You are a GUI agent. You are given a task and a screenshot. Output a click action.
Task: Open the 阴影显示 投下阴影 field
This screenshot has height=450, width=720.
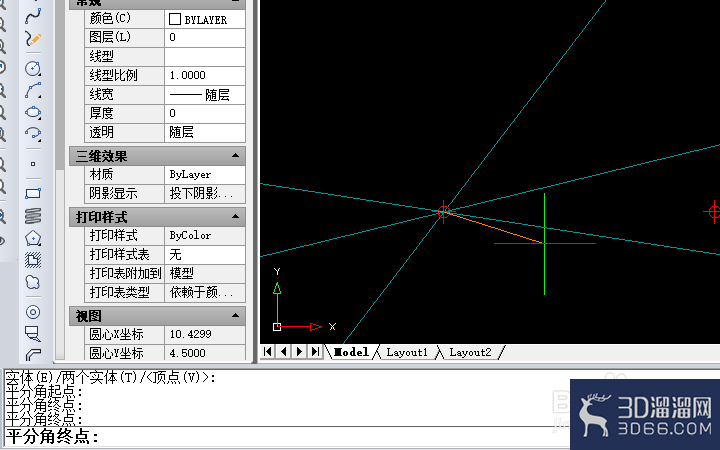[x=205, y=194]
